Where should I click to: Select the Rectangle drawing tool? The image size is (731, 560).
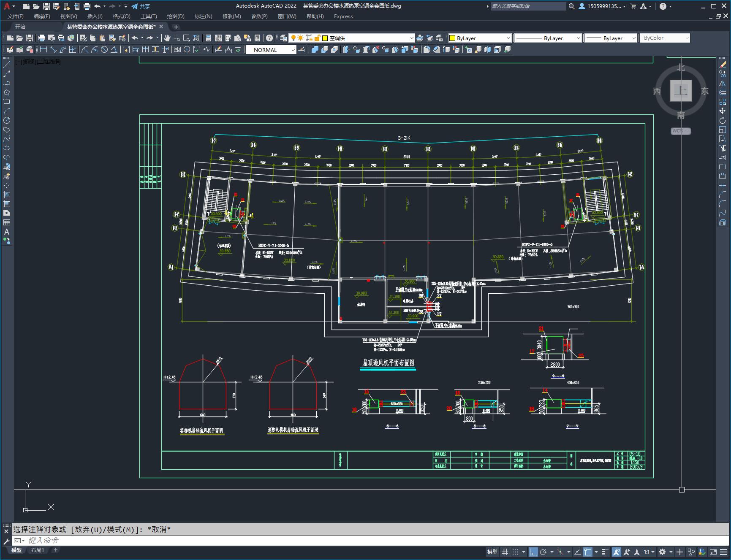pyautogui.click(x=7, y=102)
